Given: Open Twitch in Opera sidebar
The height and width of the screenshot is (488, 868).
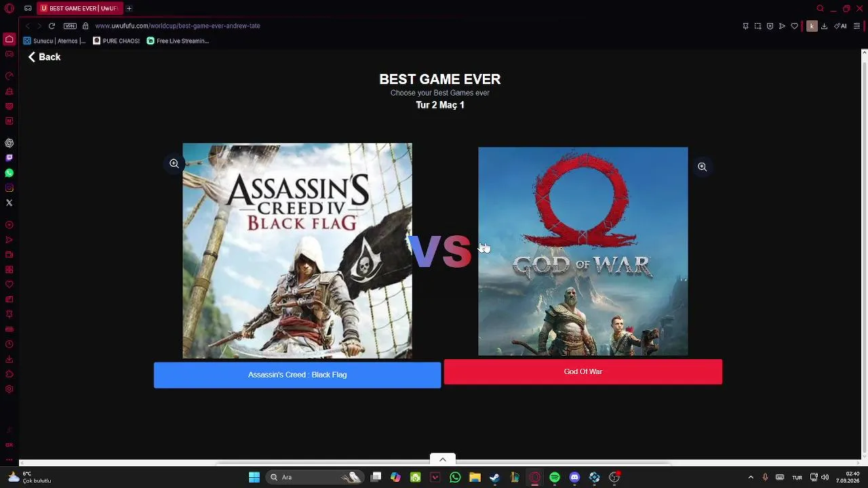Looking at the screenshot, I should (9, 158).
